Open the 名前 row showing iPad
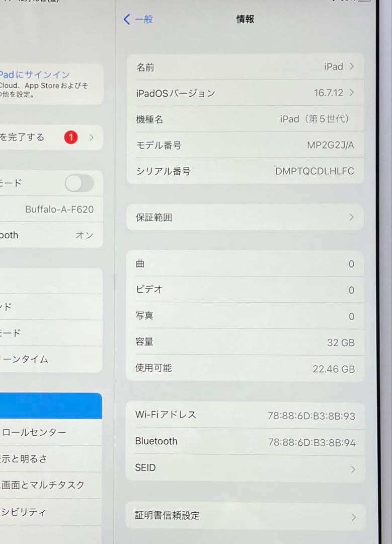392x544 pixels. (245, 66)
